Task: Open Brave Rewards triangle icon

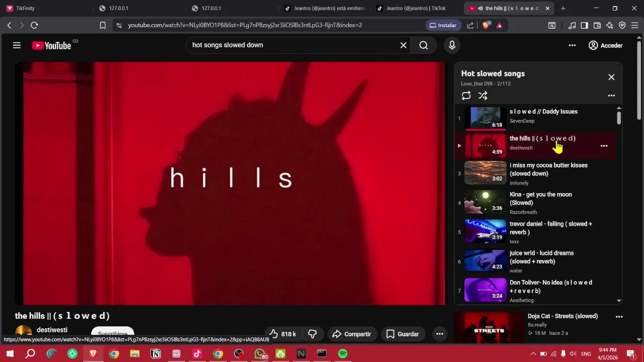Action: 499,25
